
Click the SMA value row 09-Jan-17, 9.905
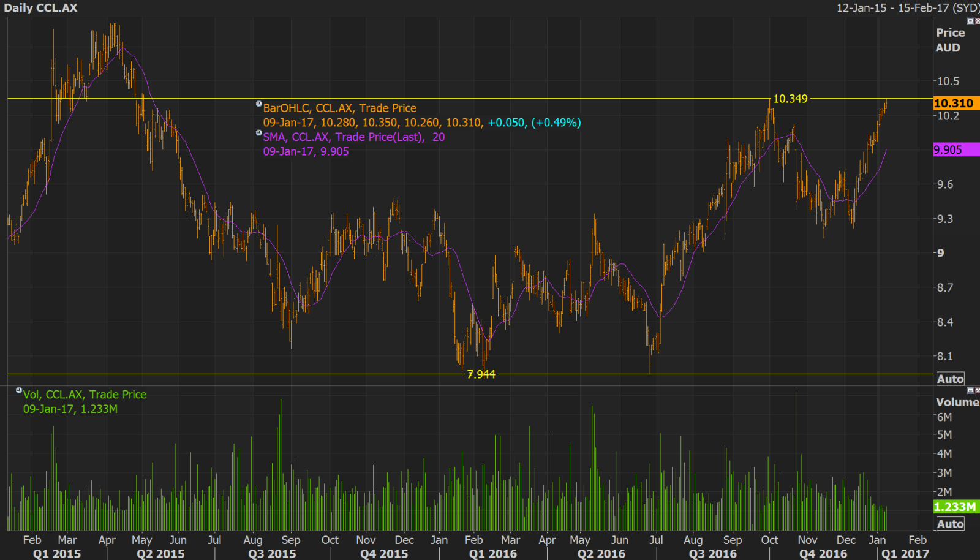306,151
